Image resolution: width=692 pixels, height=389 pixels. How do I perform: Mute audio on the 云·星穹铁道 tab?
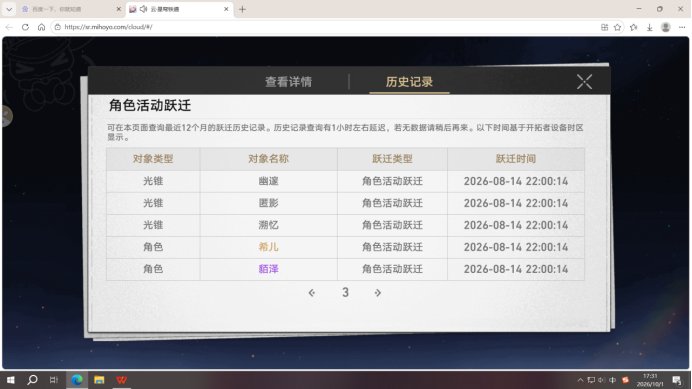[143, 9]
